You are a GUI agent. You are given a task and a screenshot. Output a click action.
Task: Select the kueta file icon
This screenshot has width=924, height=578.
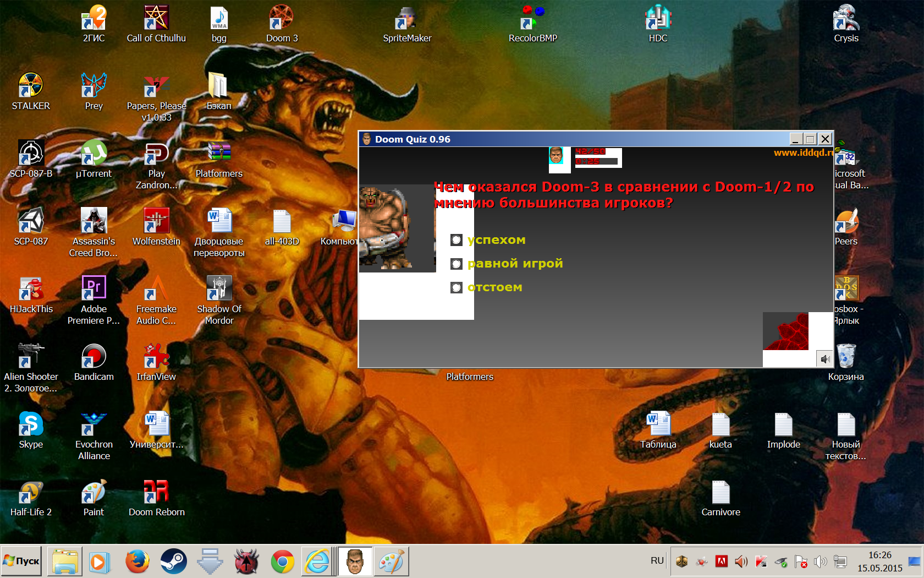click(x=721, y=430)
